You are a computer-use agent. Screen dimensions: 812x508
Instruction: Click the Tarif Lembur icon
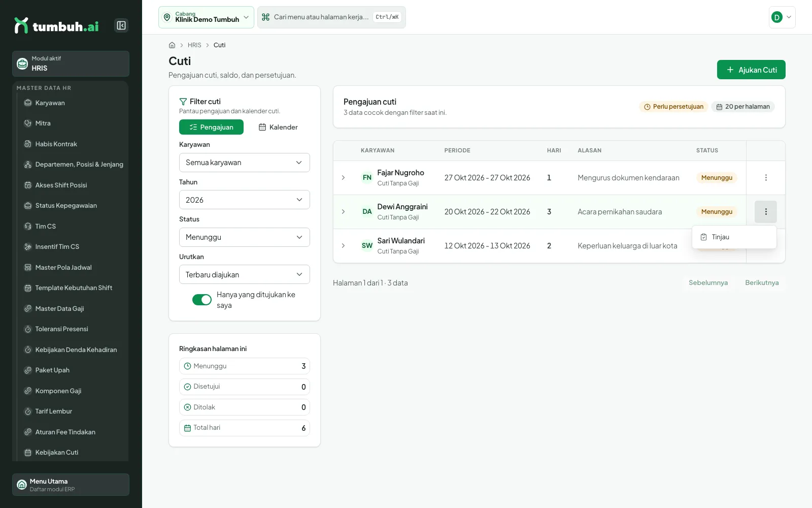[x=28, y=411]
